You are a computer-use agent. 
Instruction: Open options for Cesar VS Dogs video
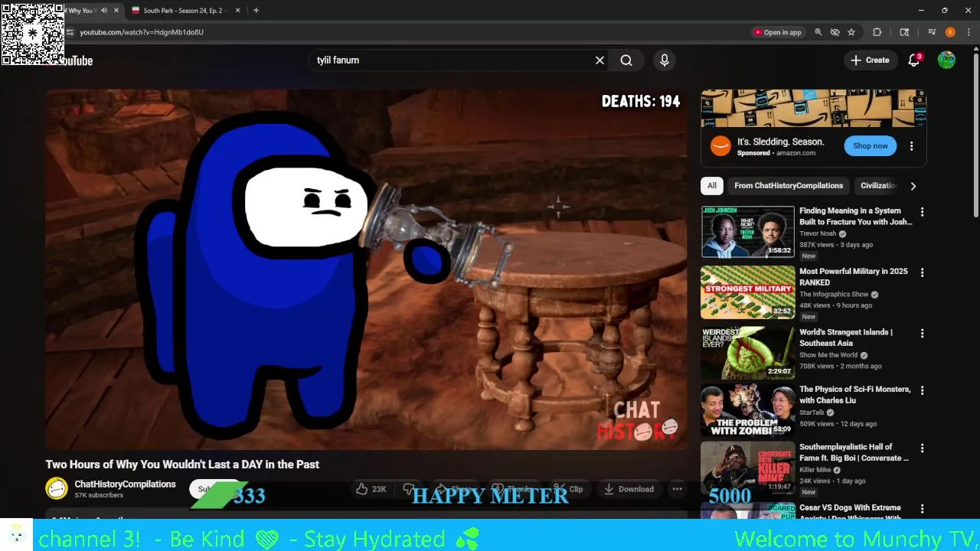tap(922, 509)
